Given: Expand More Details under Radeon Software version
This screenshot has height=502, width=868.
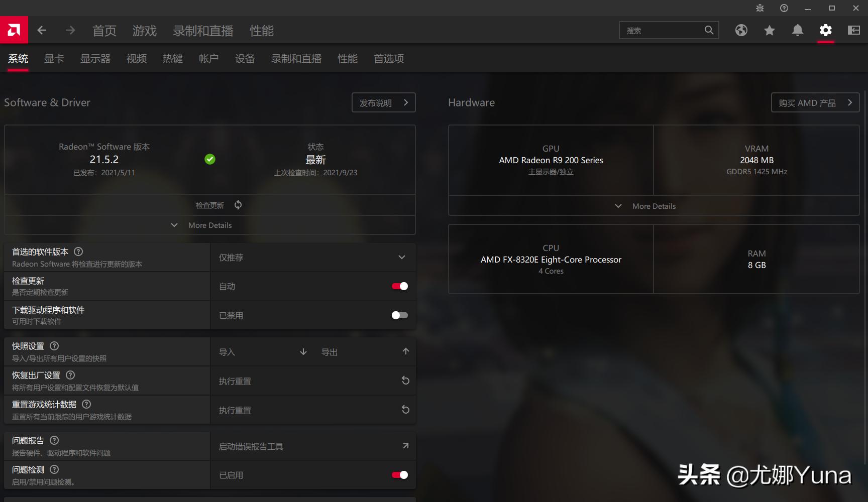Looking at the screenshot, I should 209,225.
